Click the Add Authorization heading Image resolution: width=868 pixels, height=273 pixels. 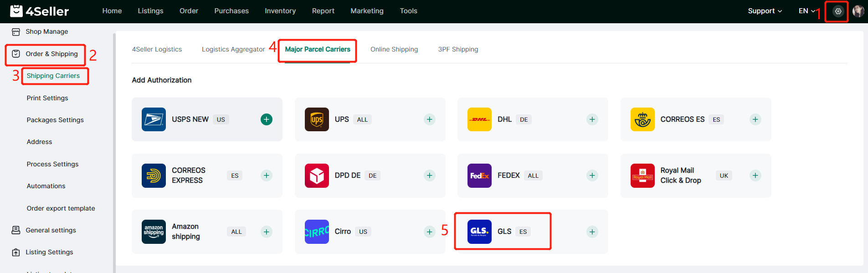pos(162,80)
